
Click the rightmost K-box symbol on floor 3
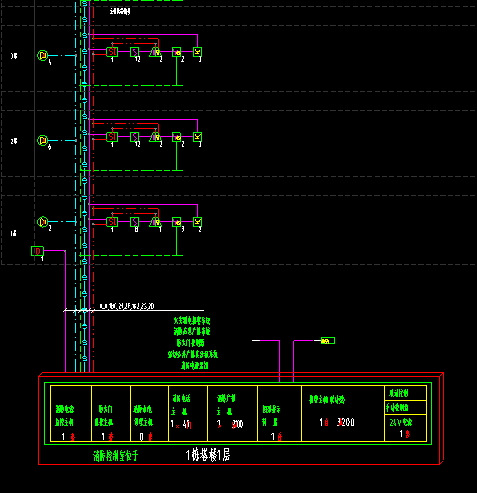click(x=198, y=52)
